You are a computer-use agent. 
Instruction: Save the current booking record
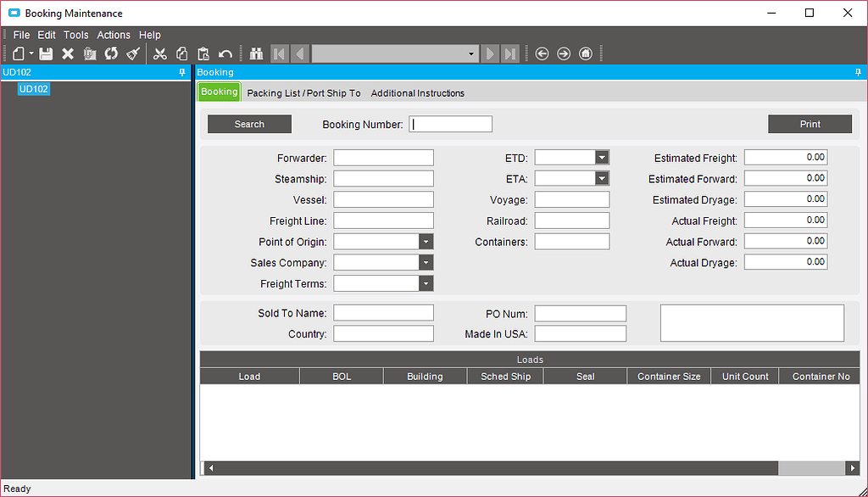46,53
